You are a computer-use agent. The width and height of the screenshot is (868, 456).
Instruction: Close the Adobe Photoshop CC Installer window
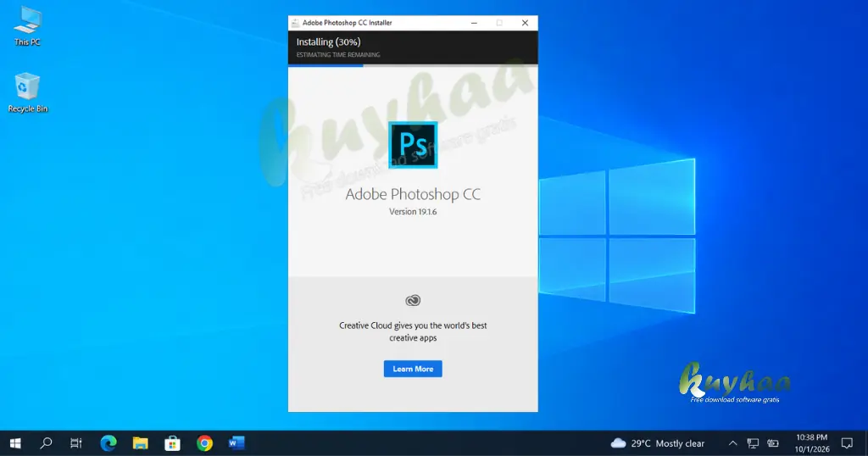pyautogui.click(x=525, y=23)
